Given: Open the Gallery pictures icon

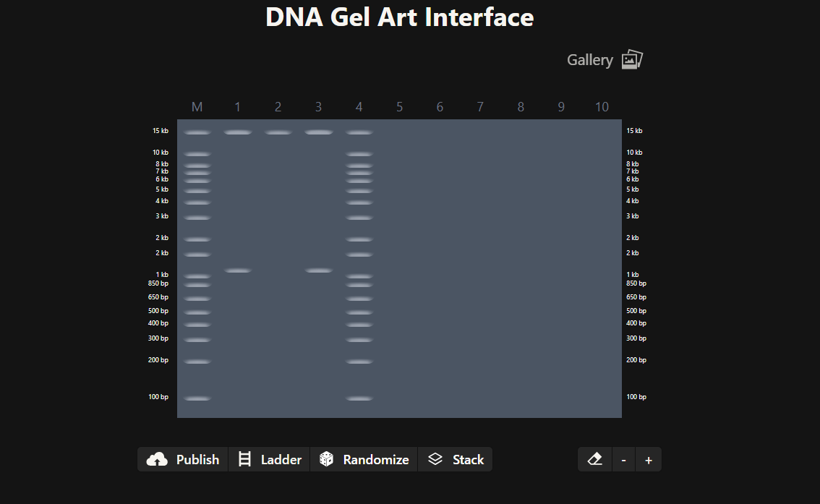Looking at the screenshot, I should click(x=632, y=60).
